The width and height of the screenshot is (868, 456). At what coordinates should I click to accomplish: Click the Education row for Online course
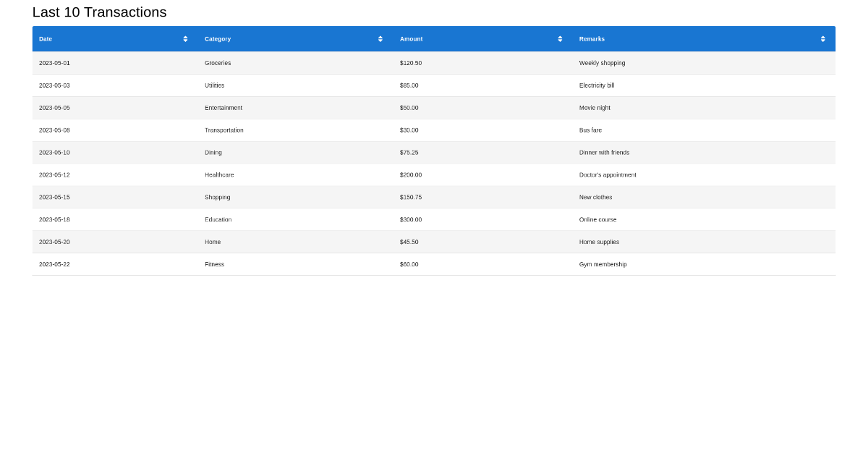point(289,219)
